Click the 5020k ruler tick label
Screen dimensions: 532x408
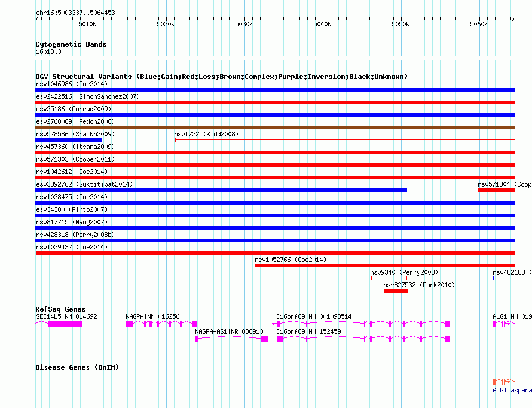[166, 24]
